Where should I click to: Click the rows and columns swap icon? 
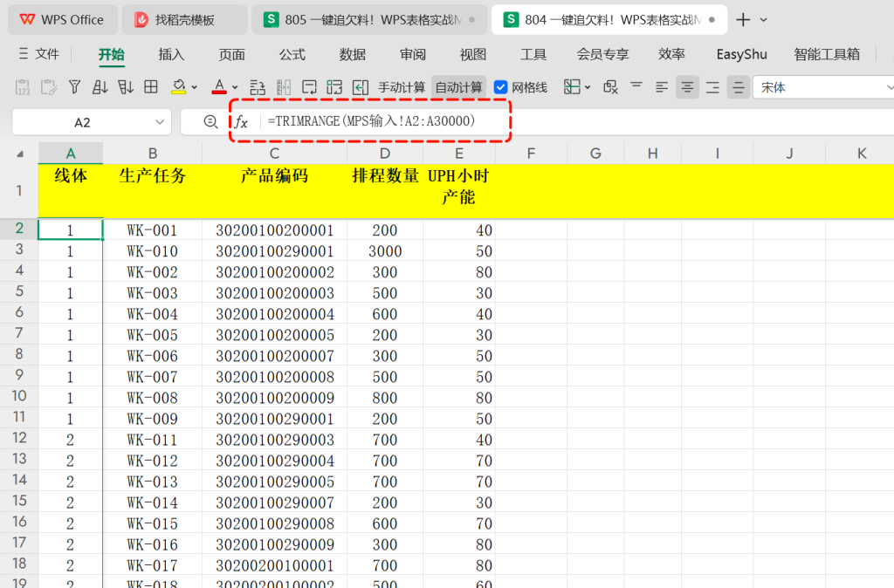(x=258, y=87)
